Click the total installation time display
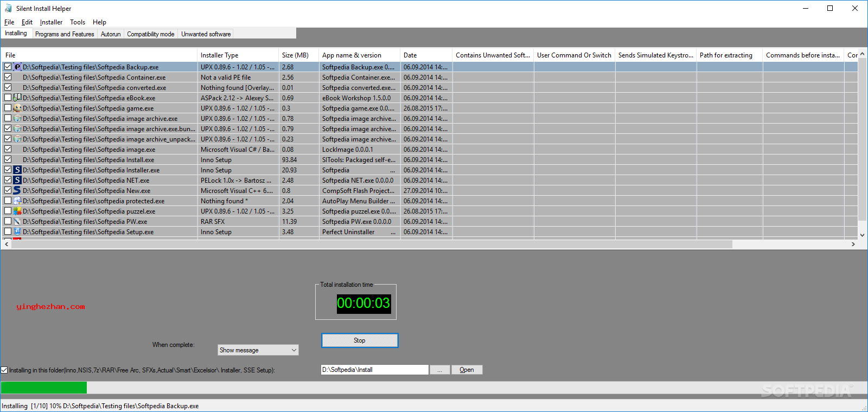 pyautogui.click(x=363, y=303)
